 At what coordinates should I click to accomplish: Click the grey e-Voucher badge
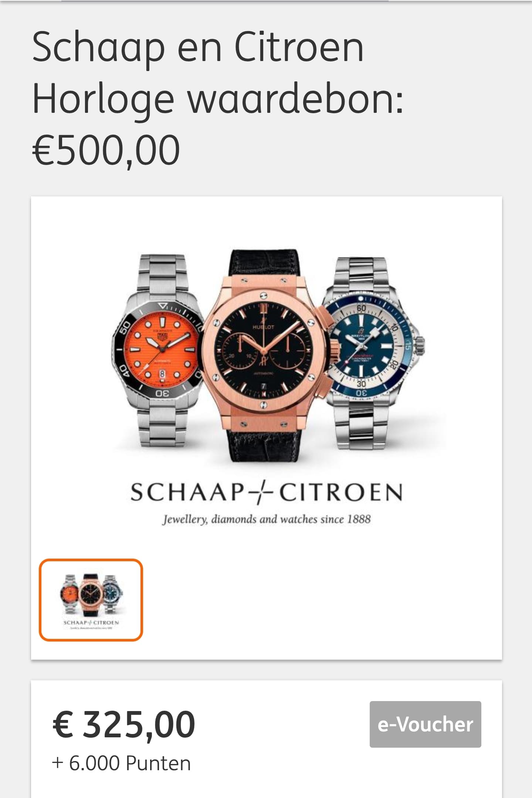(x=425, y=724)
